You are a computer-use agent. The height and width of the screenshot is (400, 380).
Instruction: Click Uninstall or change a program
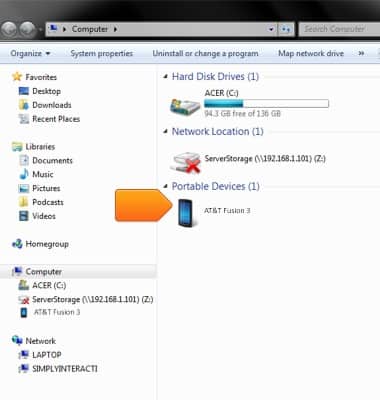(205, 53)
